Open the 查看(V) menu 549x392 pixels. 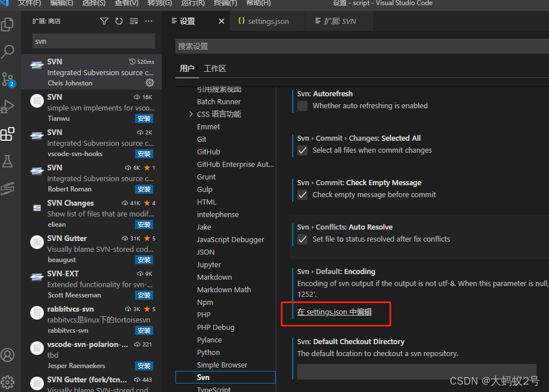pos(127,3)
